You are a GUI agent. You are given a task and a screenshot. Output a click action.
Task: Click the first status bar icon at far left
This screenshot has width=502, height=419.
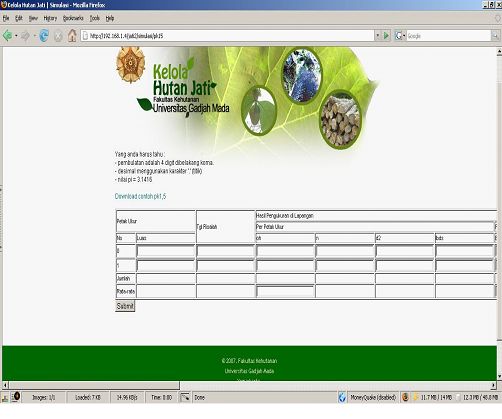tap(5, 398)
